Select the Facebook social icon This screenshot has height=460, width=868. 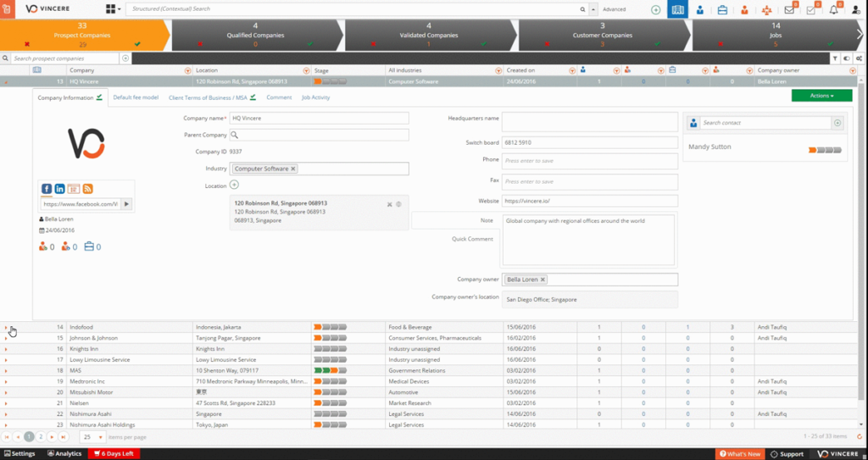point(47,189)
